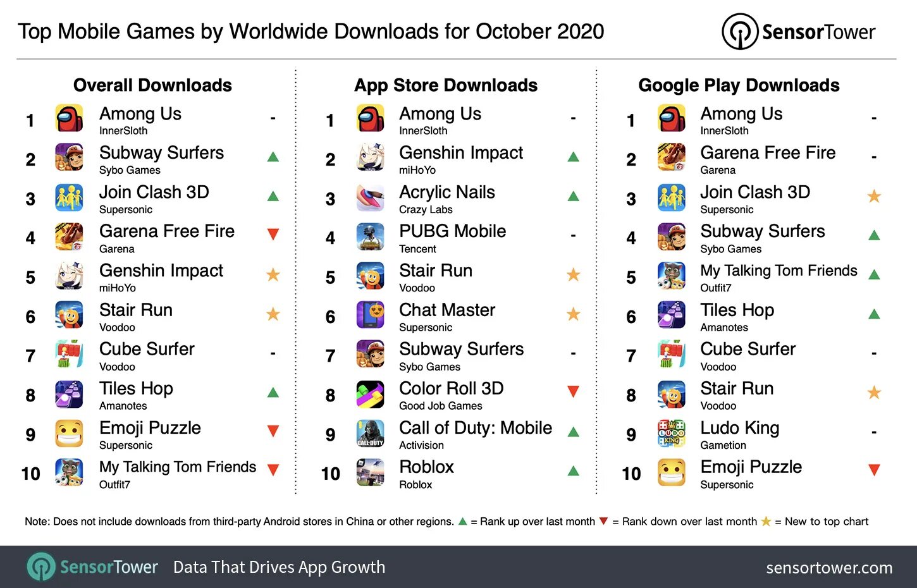Select the Roblox icon at App Store rank 10

370,473
